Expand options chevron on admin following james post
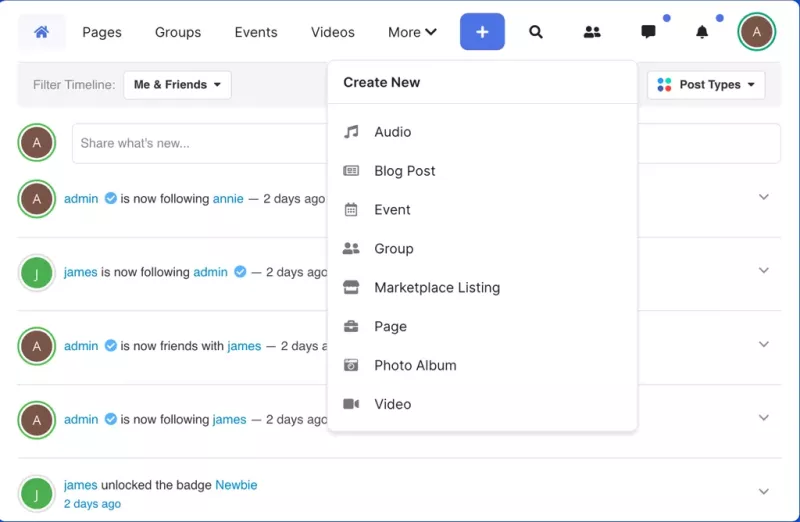Image resolution: width=800 pixels, height=522 pixels. 763,418
